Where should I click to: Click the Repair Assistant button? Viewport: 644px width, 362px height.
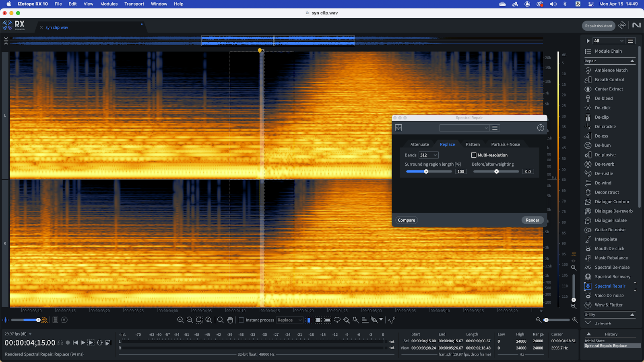click(598, 26)
